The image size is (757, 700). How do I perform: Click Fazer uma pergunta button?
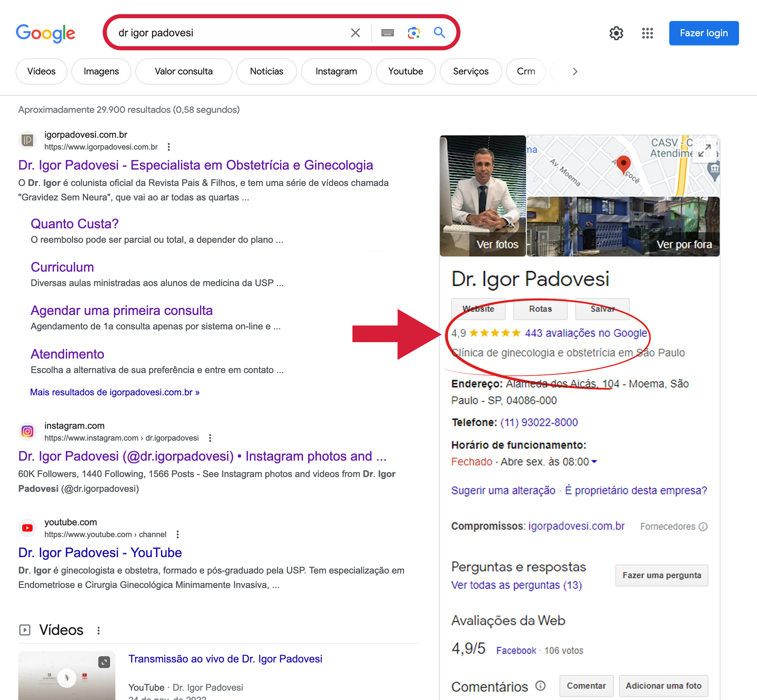coord(662,575)
